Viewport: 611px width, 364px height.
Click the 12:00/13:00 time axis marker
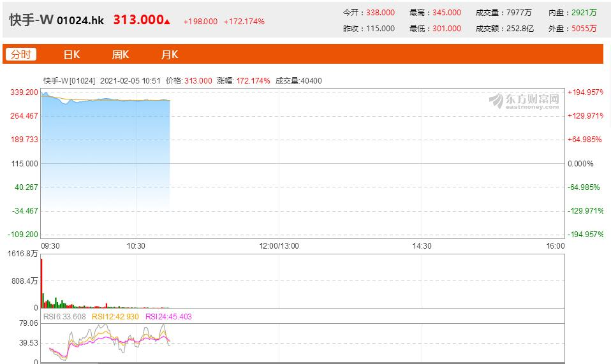pos(279,246)
